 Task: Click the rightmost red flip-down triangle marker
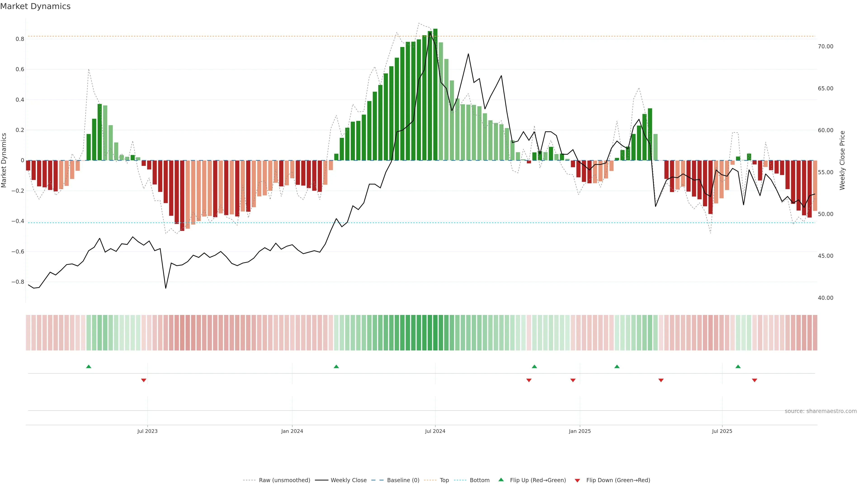point(755,380)
